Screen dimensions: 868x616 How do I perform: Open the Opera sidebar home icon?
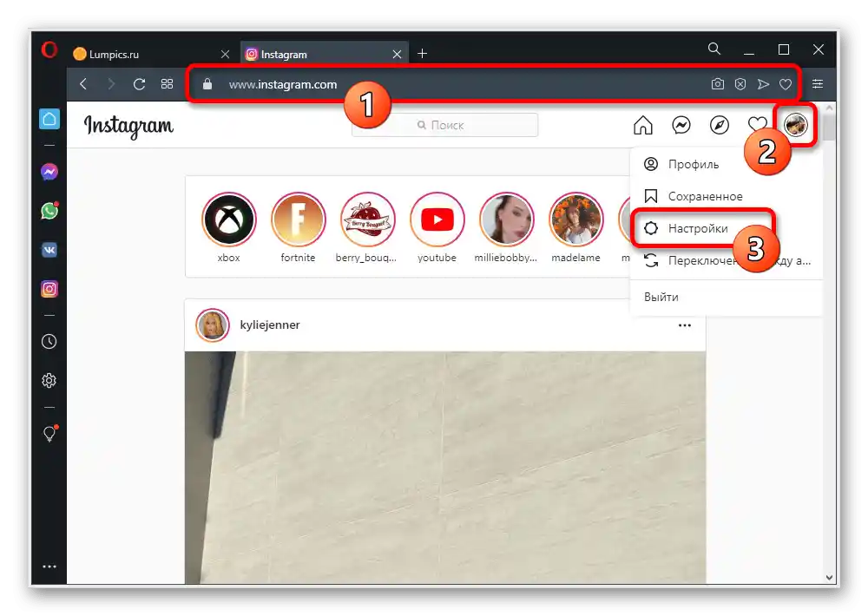tap(49, 119)
